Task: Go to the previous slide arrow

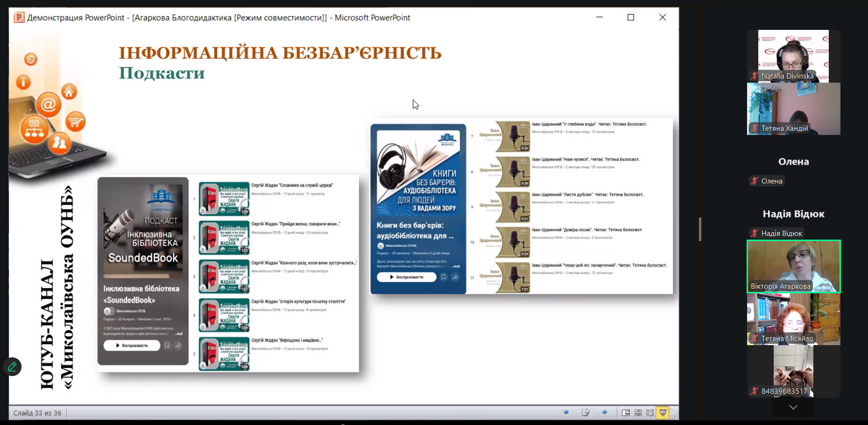Action: point(566,412)
